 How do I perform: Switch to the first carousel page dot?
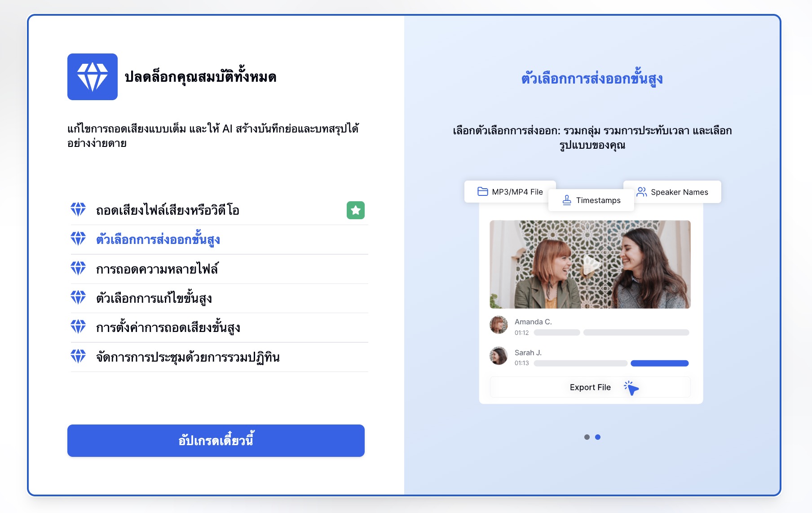pyautogui.click(x=587, y=437)
